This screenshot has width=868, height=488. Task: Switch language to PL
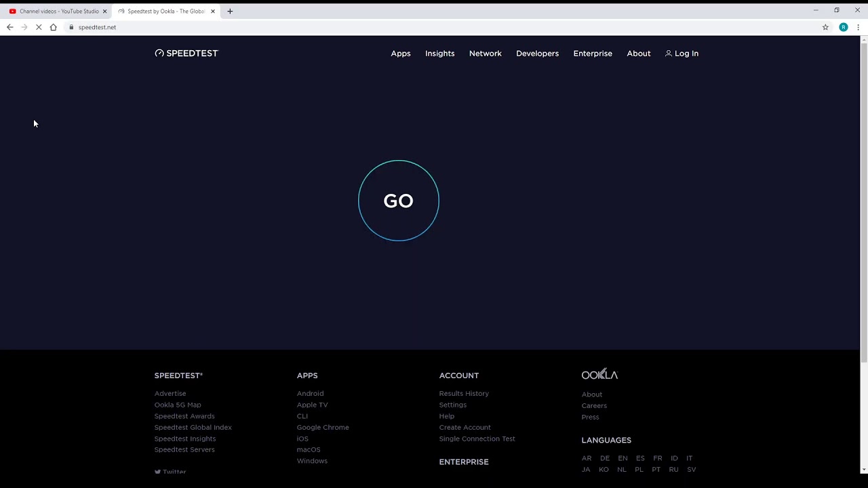(639, 469)
